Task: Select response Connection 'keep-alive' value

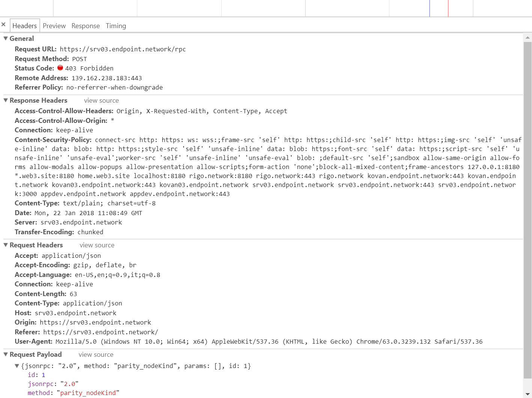Action: coord(74,130)
